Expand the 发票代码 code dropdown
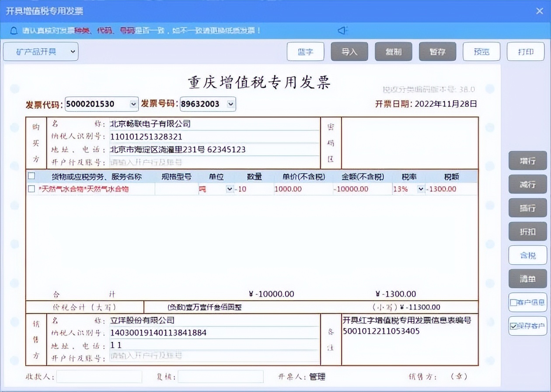551x392 pixels. pos(133,104)
